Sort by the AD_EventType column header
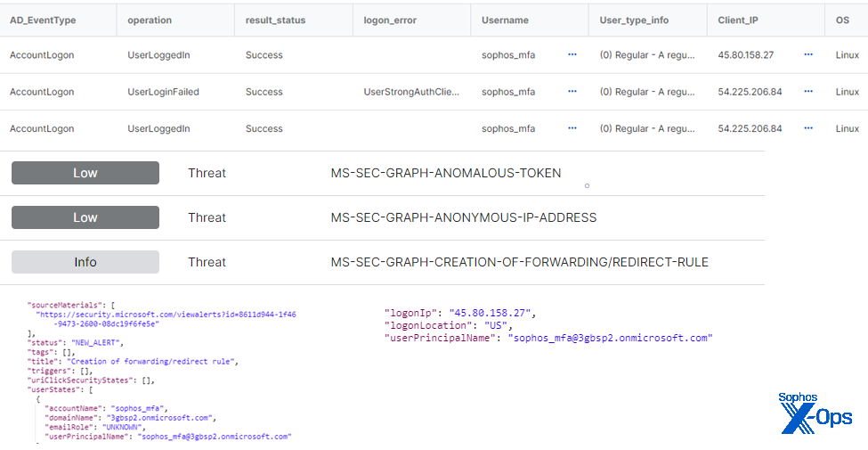 [41, 20]
